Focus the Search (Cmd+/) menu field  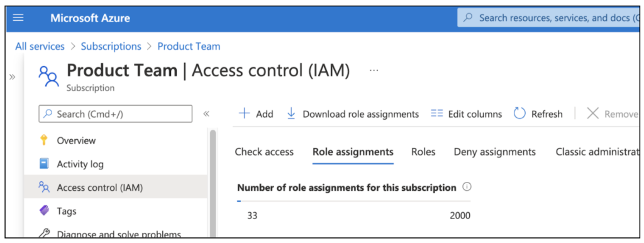116,114
